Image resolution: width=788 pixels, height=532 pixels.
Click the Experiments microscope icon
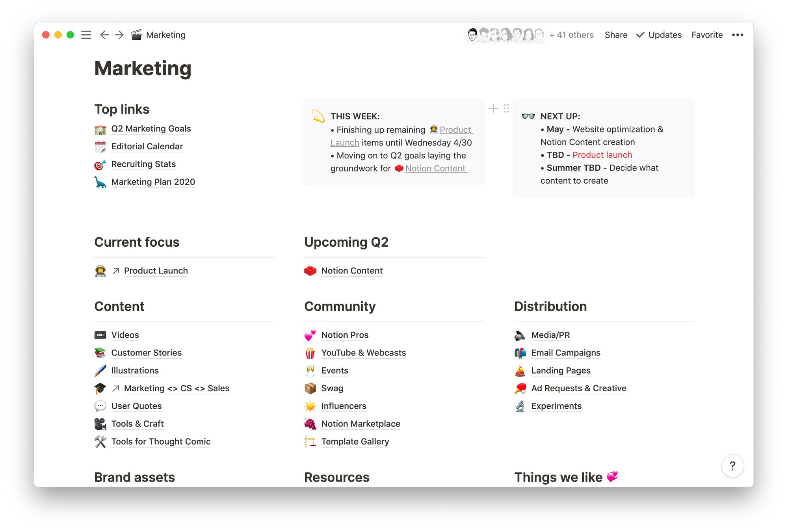point(520,406)
